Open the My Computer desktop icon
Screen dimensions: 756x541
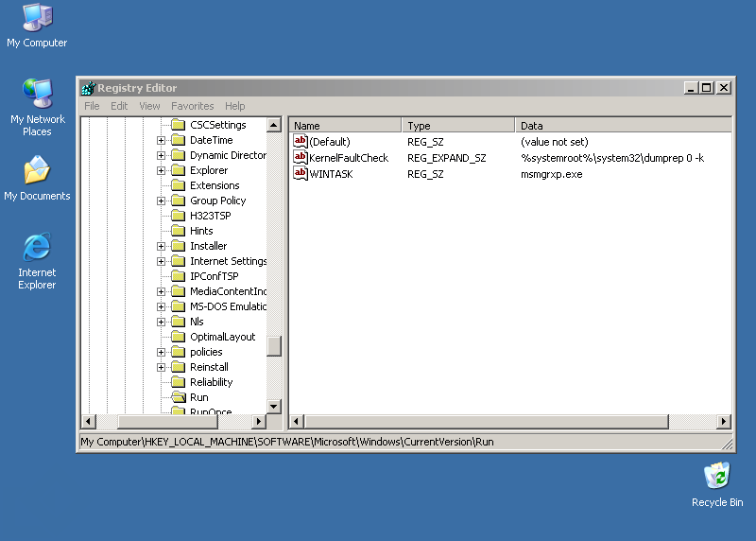pos(37,26)
